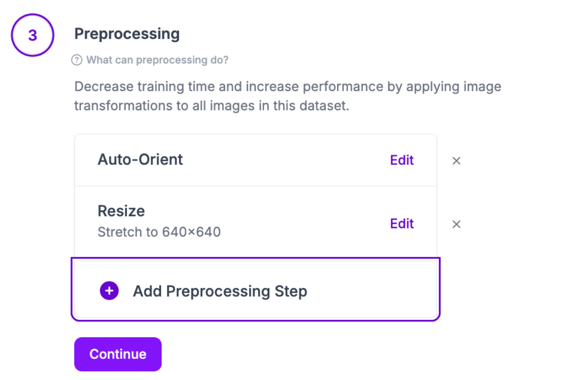Screen dimensions: 588x380
Task: Edit the Auto-Orient preprocessing step
Action: click(x=402, y=160)
